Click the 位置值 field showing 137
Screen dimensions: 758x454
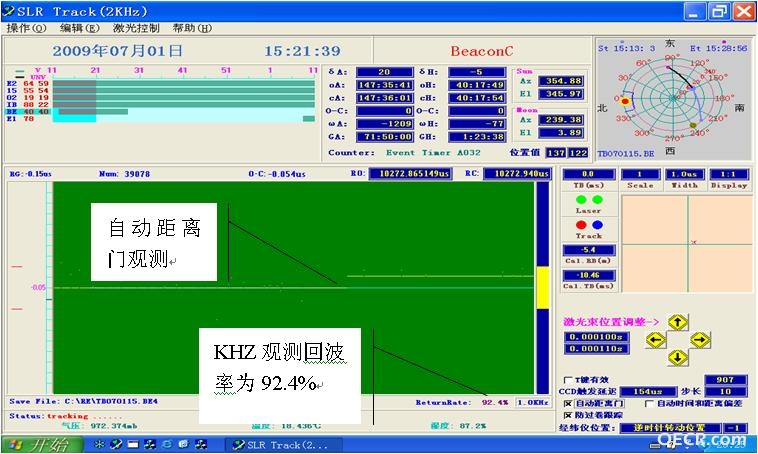pos(556,153)
